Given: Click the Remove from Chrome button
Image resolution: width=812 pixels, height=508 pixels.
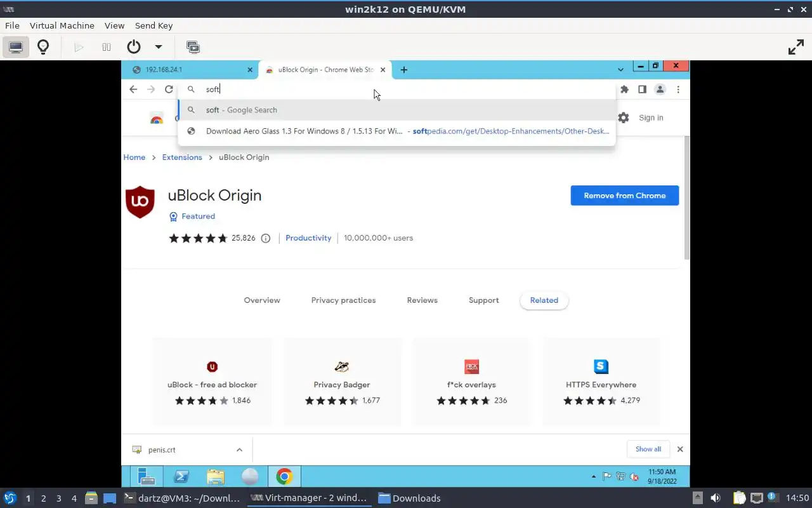Looking at the screenshot, I should point(625,196).
